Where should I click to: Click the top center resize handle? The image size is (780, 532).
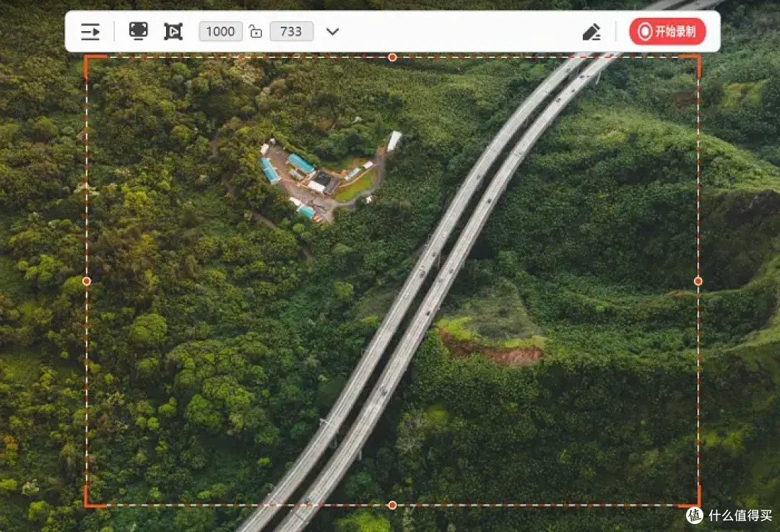point(392,58)
